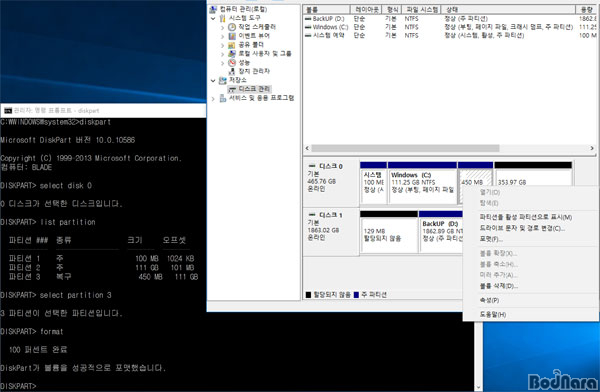Expand the 로컬 사용자 및 그룹 node

(x=222, y=54)
